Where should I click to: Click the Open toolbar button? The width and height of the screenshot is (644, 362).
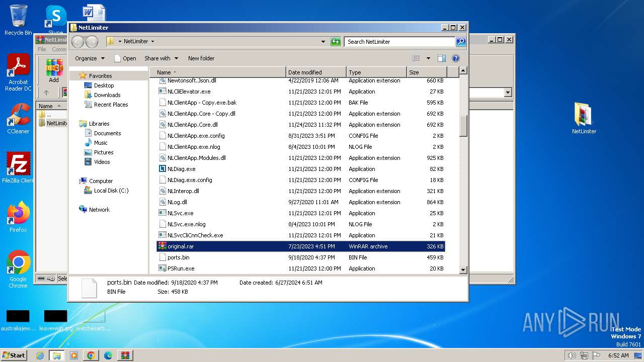125,58
